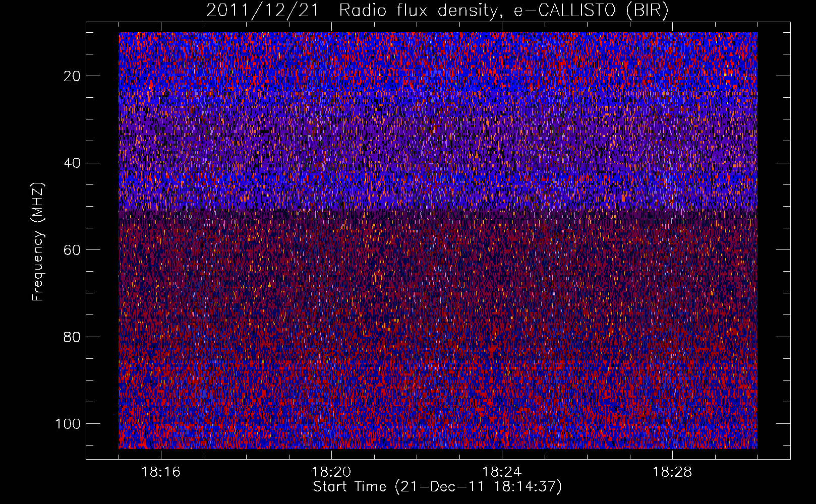Select the 'Frequency (MHZ)' axis label
This screenshot has height=504, width=816.
tap(38, 242)
